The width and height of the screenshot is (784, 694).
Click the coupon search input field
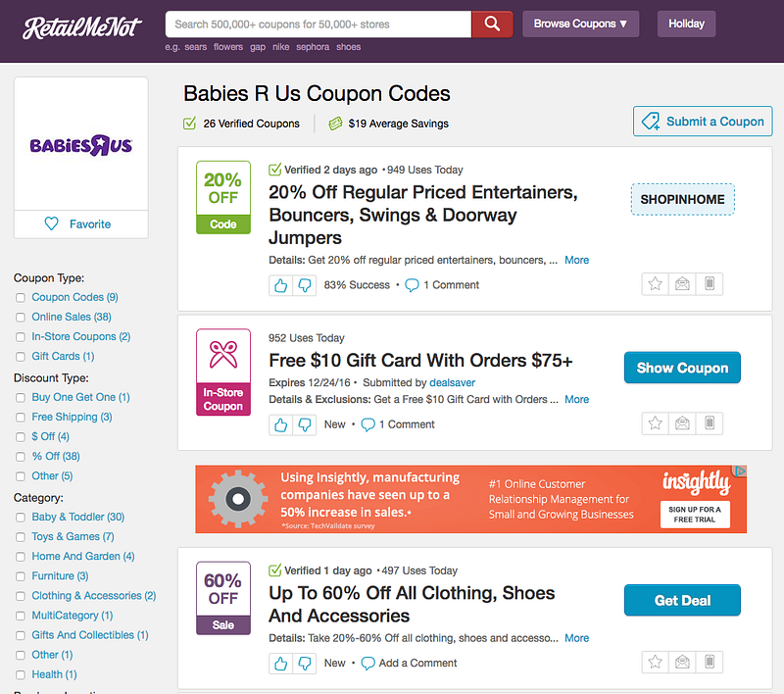coord(318,24)
